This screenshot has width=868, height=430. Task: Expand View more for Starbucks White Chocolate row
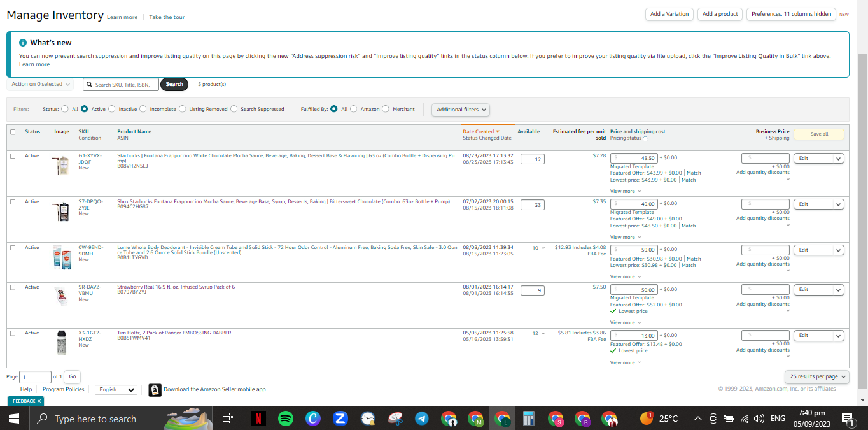pyautogui.click(x=625, y=191)
